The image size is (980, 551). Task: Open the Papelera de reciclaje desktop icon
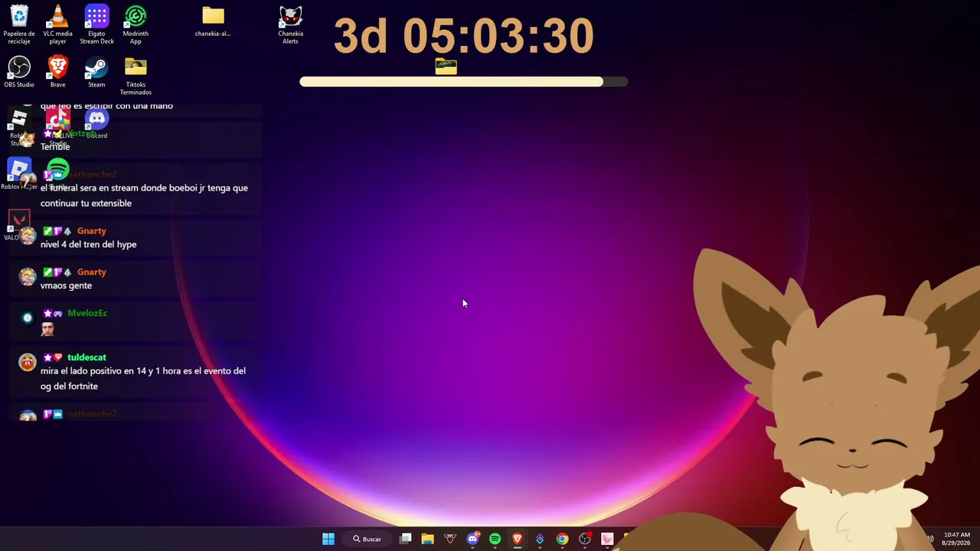[19, 24]
